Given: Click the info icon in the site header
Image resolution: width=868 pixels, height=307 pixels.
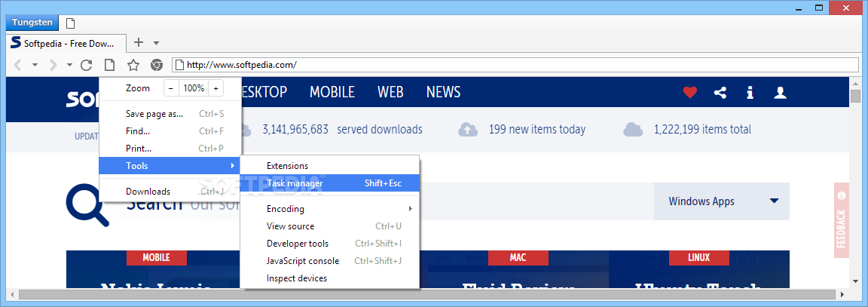Looking at the screenshot, I should point(750,93).
